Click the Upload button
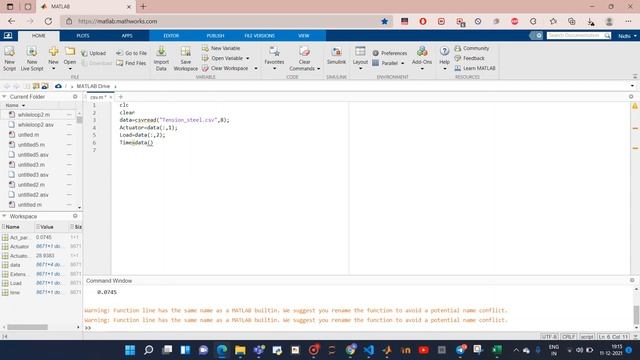This screenshot has height=360, width=640. click(93, 53)
